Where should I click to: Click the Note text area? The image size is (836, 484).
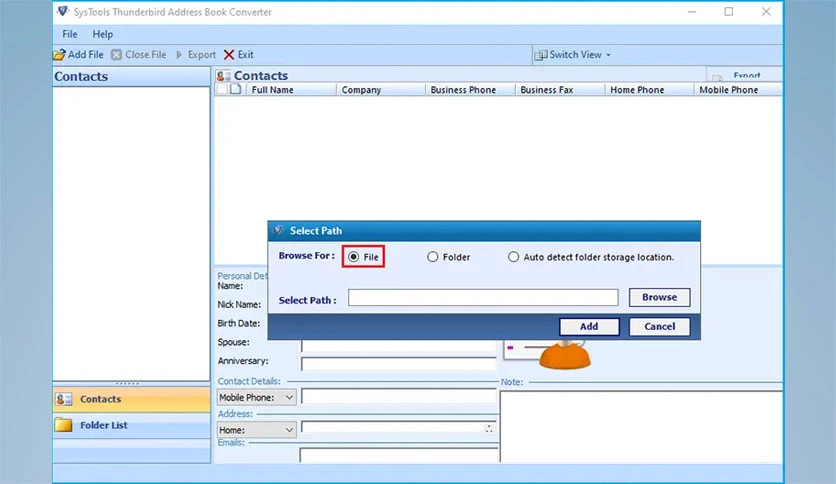click(x=641, y=426)
